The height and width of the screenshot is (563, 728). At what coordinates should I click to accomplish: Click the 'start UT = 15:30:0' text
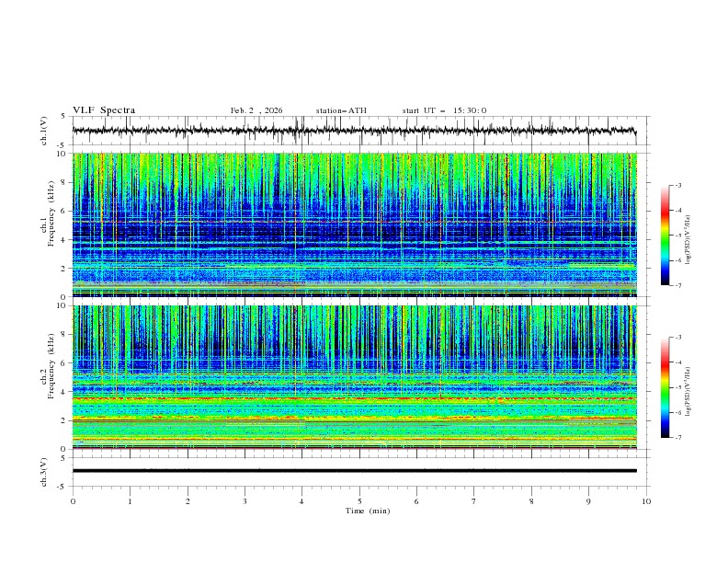pos(444,110)
